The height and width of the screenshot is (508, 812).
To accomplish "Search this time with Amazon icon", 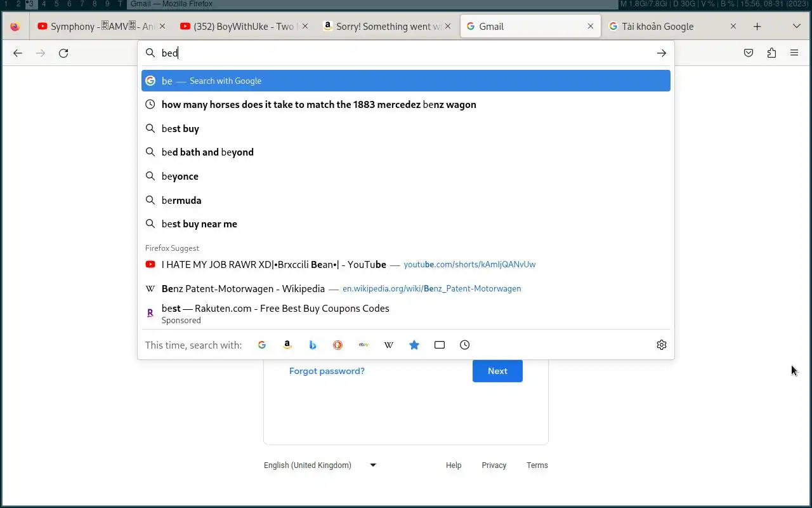I will pyautogui.click(x=287, y=345).
